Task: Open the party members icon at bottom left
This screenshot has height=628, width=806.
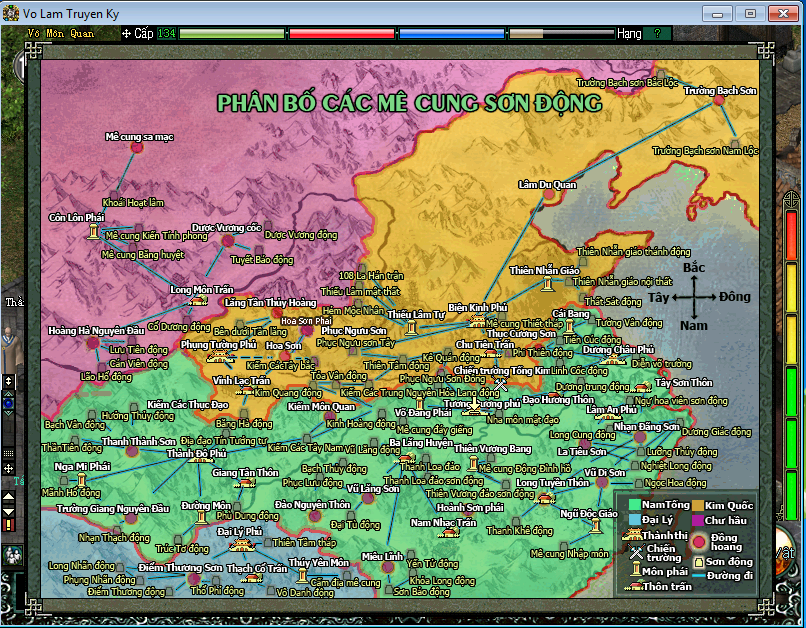Action: 12,555
